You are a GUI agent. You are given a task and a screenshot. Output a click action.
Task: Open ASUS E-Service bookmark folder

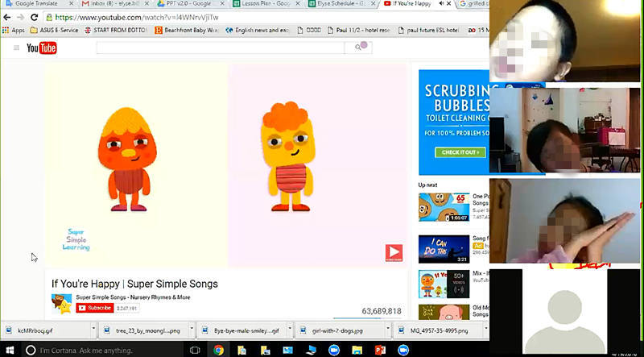54,30
